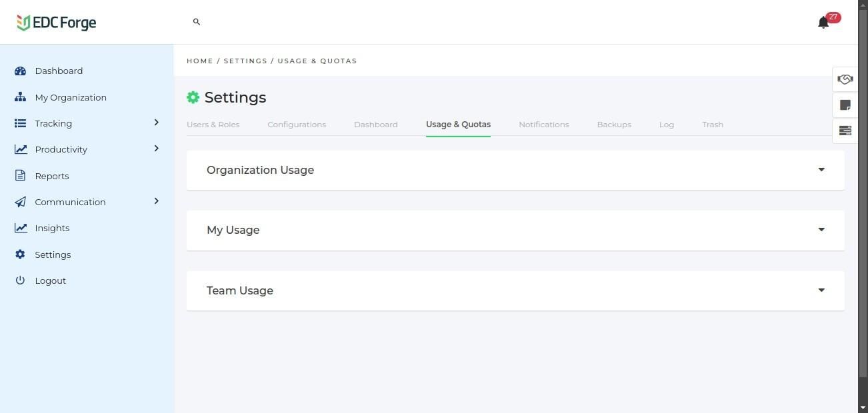Click the HOME breadcrumb link
This screenshot has width=868, height=413.
coord(200,61)
